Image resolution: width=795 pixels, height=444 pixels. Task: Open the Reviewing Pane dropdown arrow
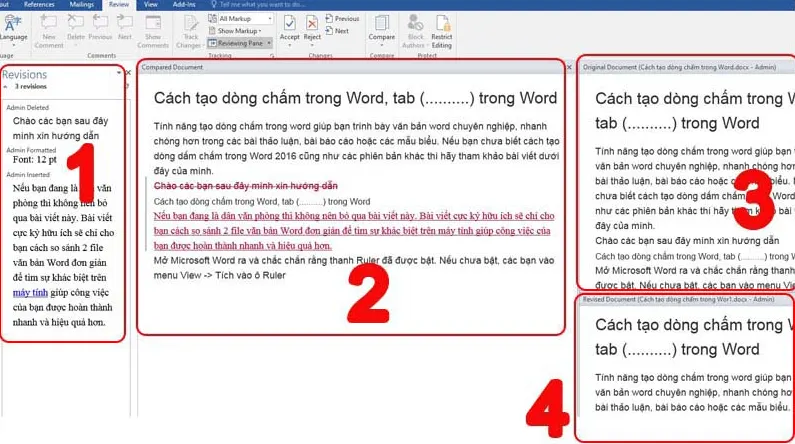point(269,43)
